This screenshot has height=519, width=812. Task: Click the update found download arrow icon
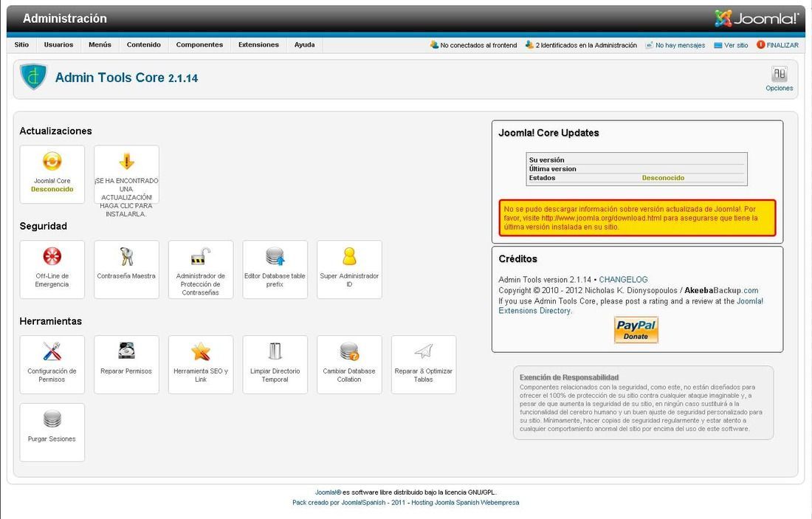(x=126, y=162)
